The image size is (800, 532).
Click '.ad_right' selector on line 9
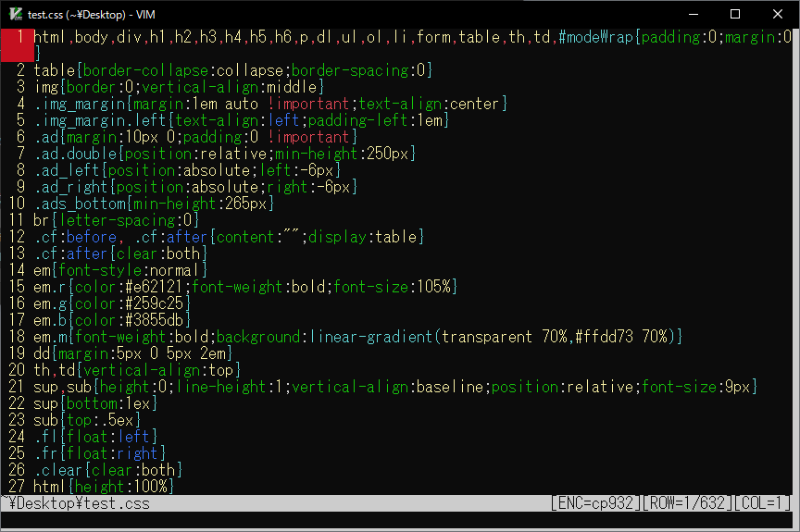(x=71, y=187)
